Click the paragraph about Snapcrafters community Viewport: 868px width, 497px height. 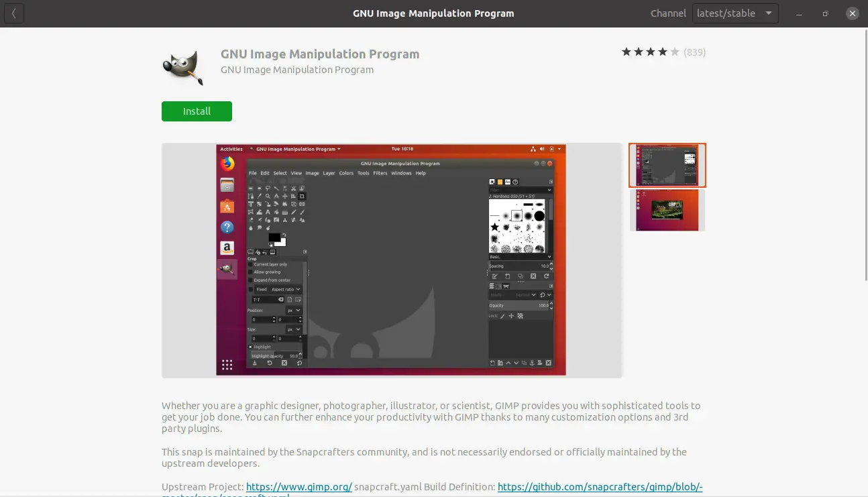(424, 457)
